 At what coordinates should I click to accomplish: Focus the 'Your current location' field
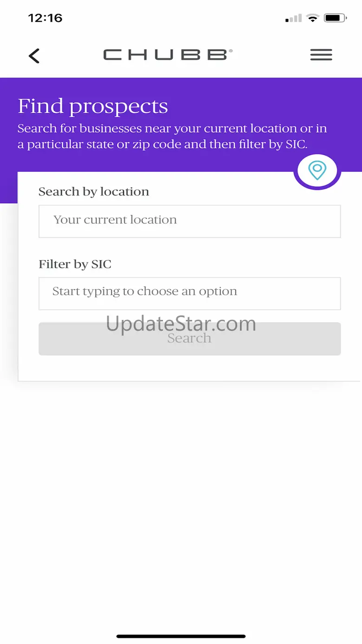point(189,221)
